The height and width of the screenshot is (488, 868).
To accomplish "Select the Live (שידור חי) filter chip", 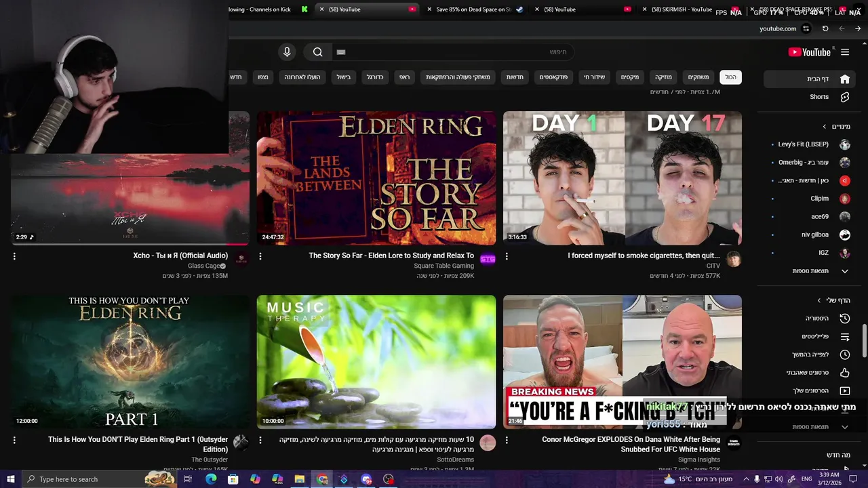I will point(594,77).
